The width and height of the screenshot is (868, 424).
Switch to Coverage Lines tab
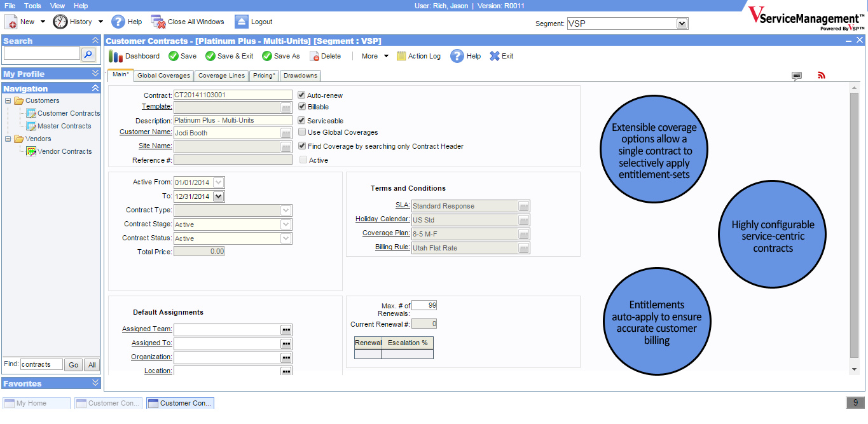tap(221, 76)
